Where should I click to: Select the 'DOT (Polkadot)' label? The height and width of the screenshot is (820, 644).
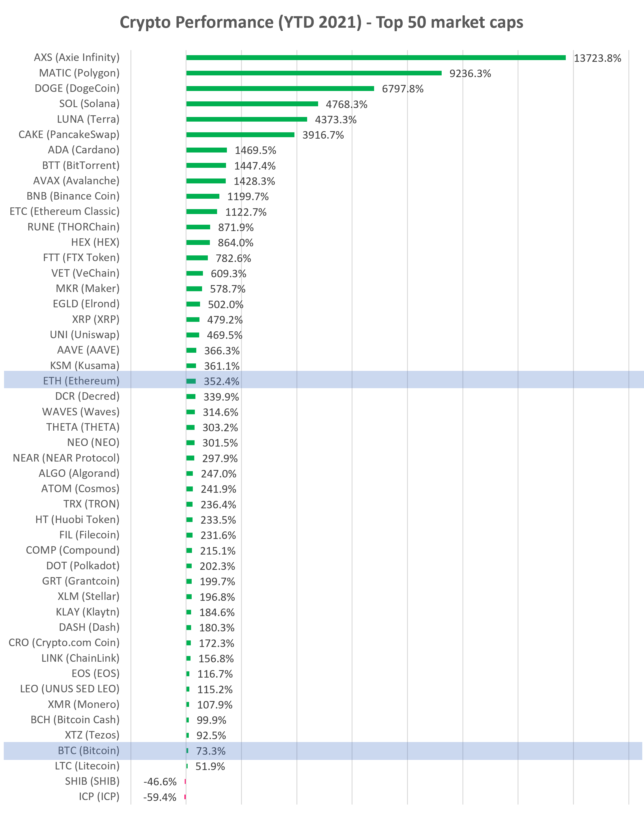[83, 566]
